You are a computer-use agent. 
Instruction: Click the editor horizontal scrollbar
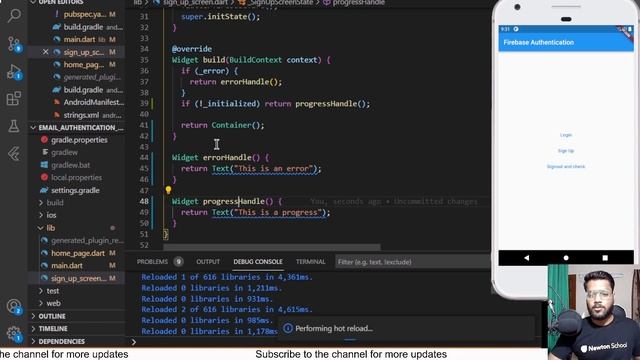tap(272, 247)
